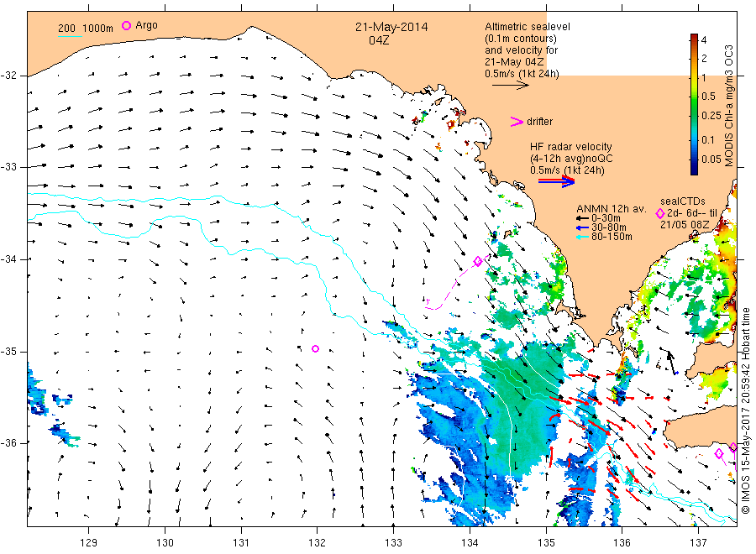The width and height of the screenshot is (756, 554).
Task: Click the cyan 80-150m ANMN arrow
Action: (582, 237)
